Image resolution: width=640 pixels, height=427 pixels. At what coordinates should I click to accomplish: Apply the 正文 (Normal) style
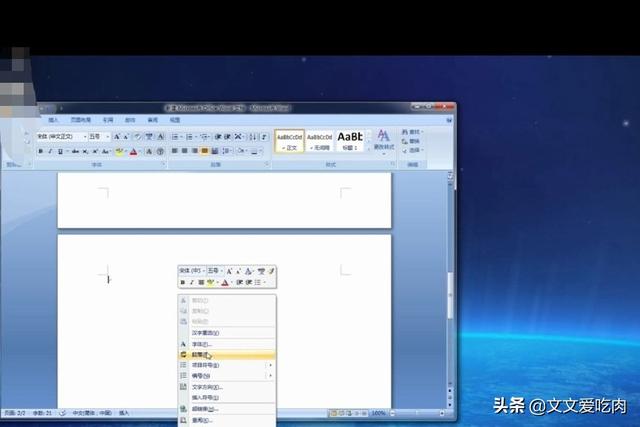pyautogui.click(x=289, y=141)
